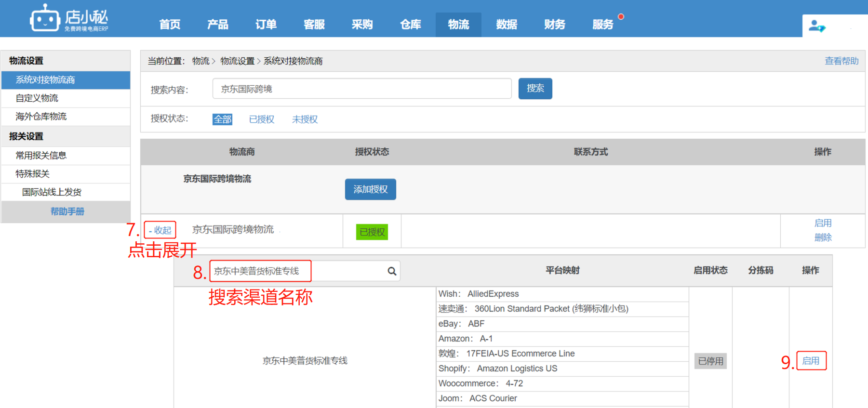Image resolution: width=868 pixels, height=408 pixels.
Task: Click the Amazon: A-1 mapping row
Action: [562, 339]
